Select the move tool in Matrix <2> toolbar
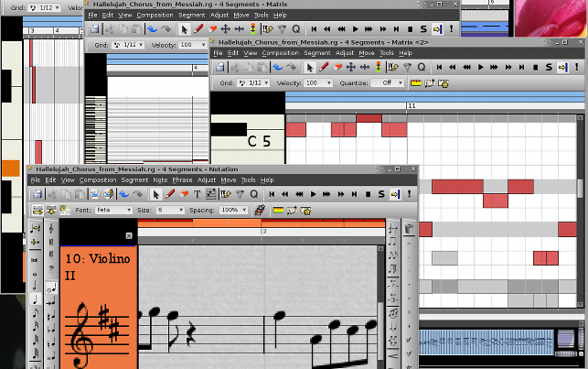The width and height of the screenshot is (588, 369). pyautogui.click(x=350, y=67)
